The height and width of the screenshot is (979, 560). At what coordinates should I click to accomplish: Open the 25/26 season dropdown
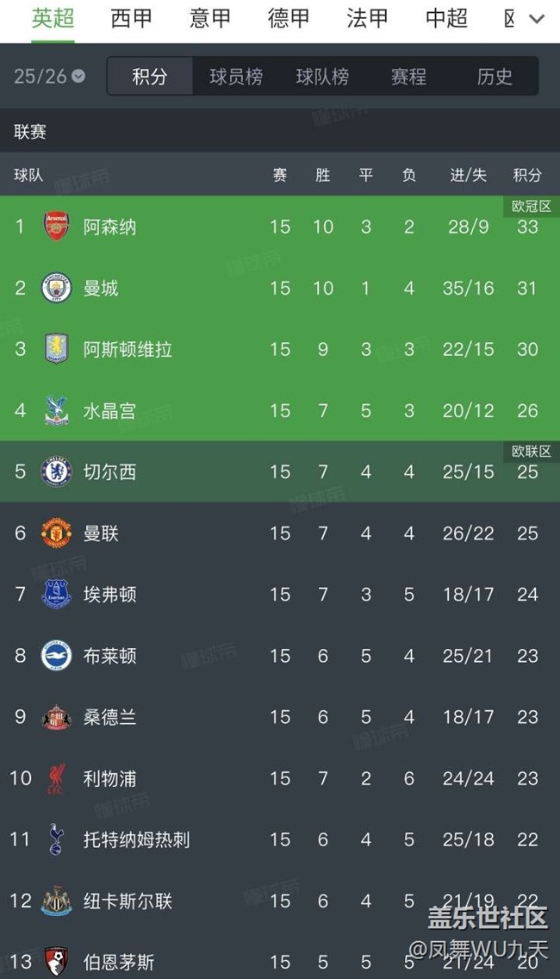pyautogui.click(x=49, y=76)
